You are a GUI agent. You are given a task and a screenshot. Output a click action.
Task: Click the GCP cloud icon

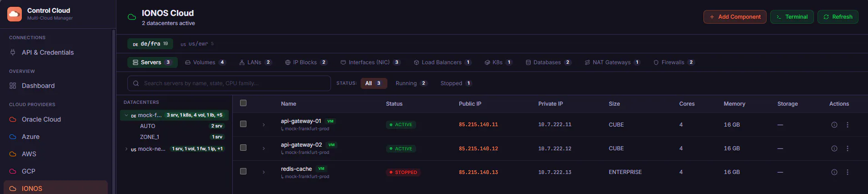pos(13,171)
